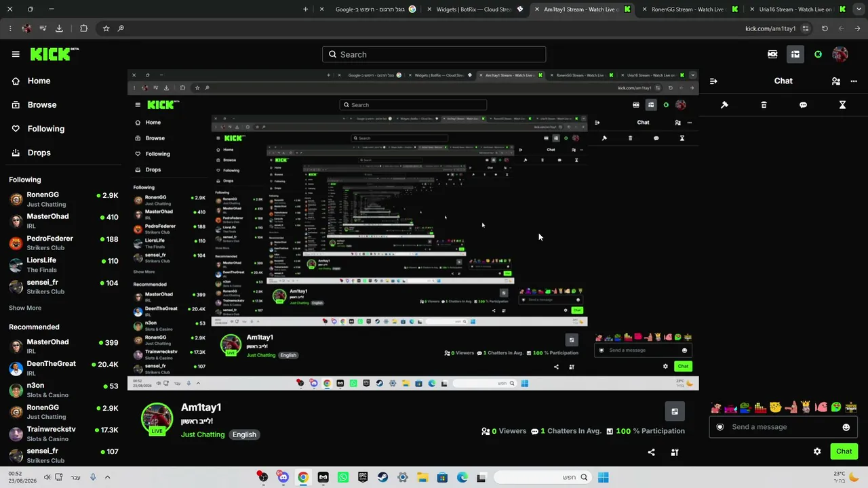Show hidden system tray icons
868x488 pixels.
107,477
